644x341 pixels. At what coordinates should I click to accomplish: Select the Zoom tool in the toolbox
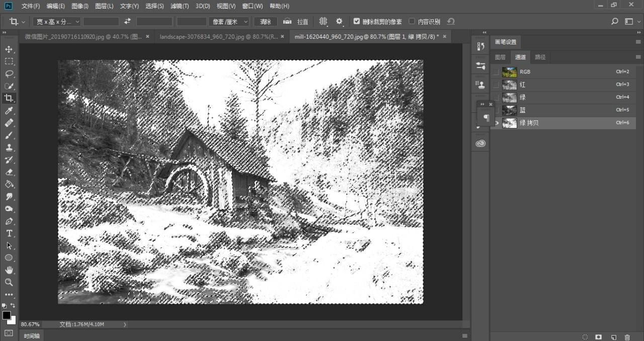(9, 282)
